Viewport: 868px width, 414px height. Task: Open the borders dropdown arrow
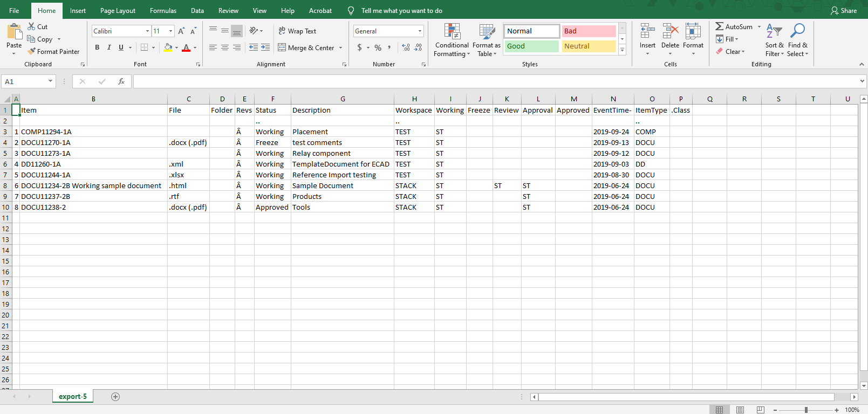click(x=153, y=47)
